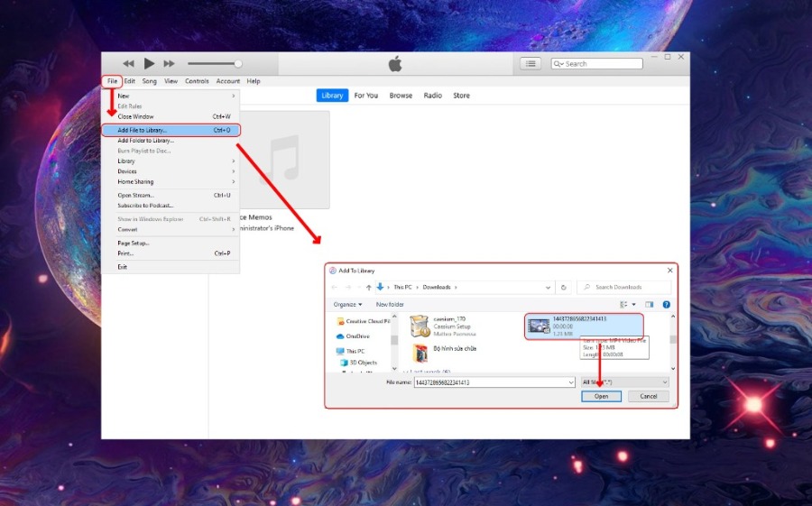Click the iTunes volume slider knob
Viewport: 812px width, 506px height.
tap(237, 64)
